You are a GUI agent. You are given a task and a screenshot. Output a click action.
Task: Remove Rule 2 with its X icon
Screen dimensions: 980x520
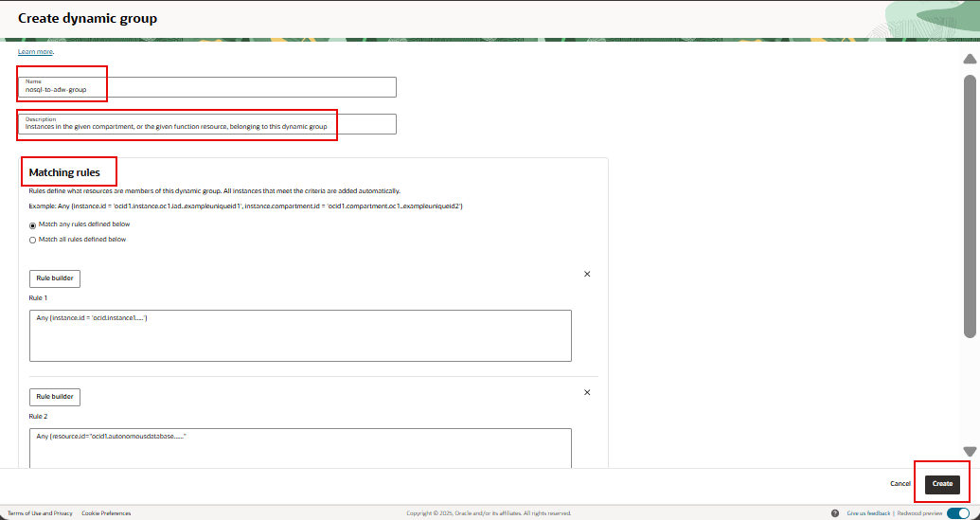(x=587, y=392)
